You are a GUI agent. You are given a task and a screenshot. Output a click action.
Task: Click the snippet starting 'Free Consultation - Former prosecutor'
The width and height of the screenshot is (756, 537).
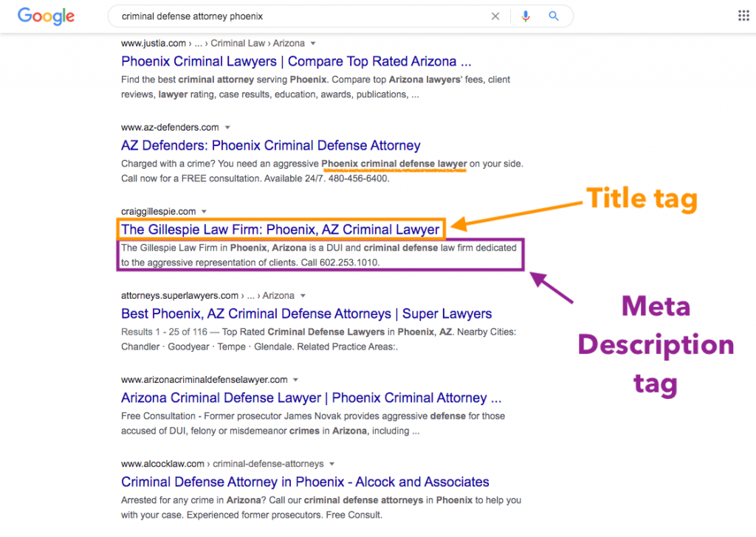pyautogui.click(x=313, y=423)
